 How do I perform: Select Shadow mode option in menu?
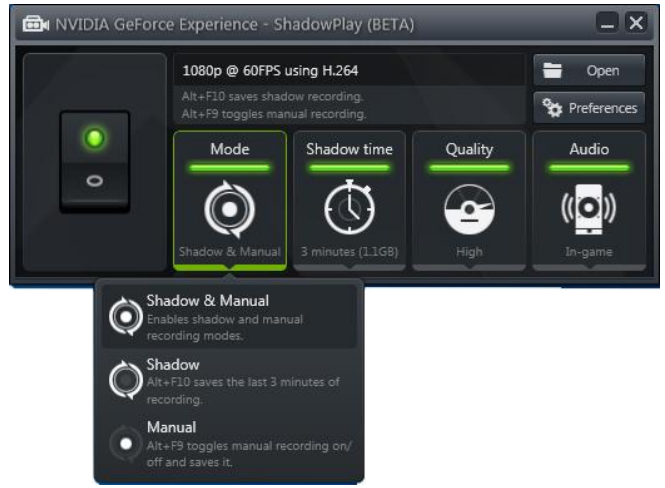coord(229,381)
